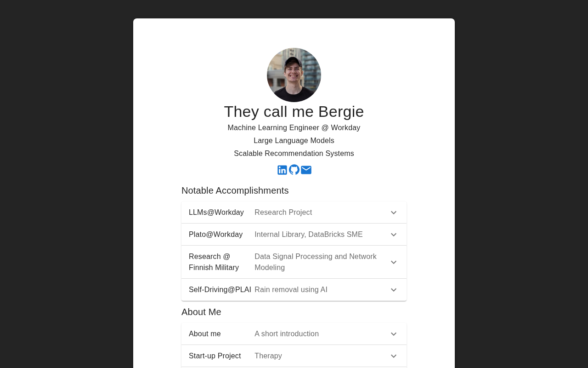
Task: Expand the LLMs@Workday chevron
Action: pyautogui.click(x=394, y=213)
